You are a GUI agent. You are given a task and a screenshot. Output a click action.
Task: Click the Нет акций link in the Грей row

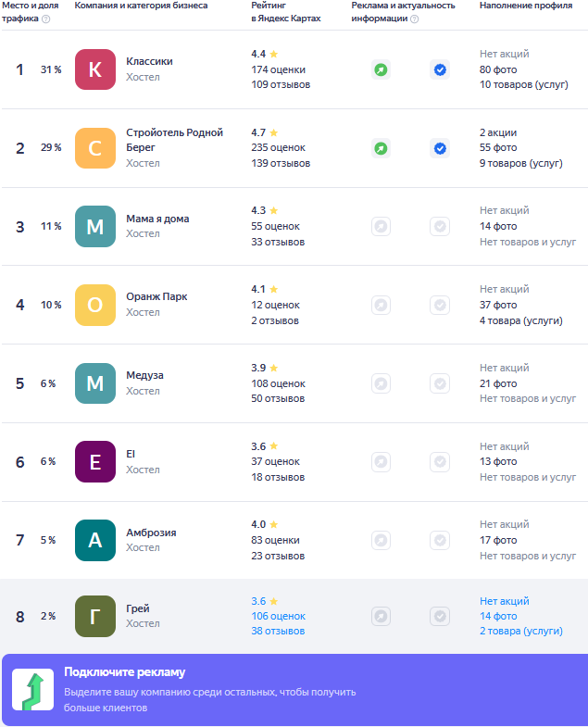[x=504, y=601]
